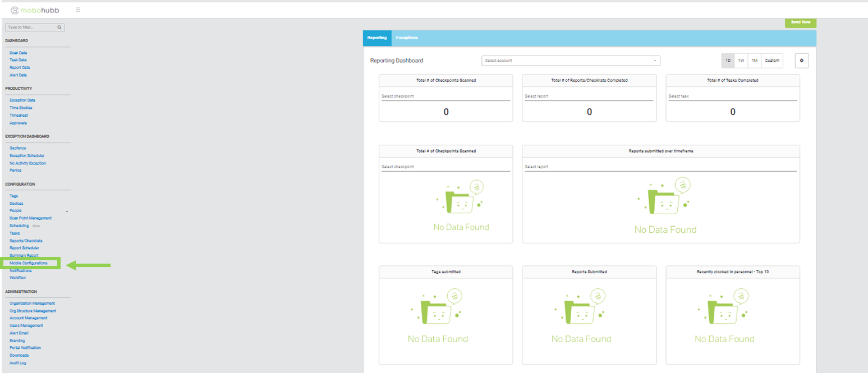The width and height of the screenshot is (868, 373).
Task: Select the 1W timeframe toggle
Action: 741,61
